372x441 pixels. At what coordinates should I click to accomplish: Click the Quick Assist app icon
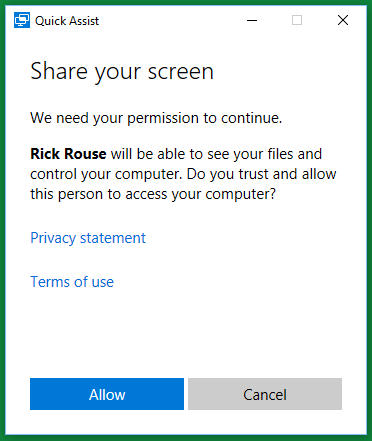[x=22, y=20]
